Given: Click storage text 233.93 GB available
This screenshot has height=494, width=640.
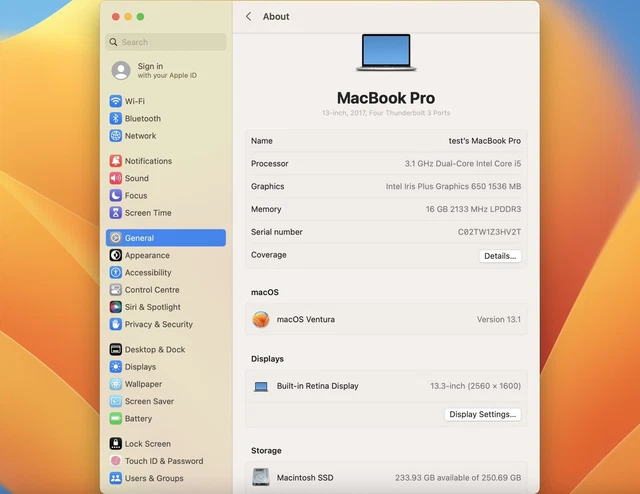Looking at the screenshot, I should 431,478.
